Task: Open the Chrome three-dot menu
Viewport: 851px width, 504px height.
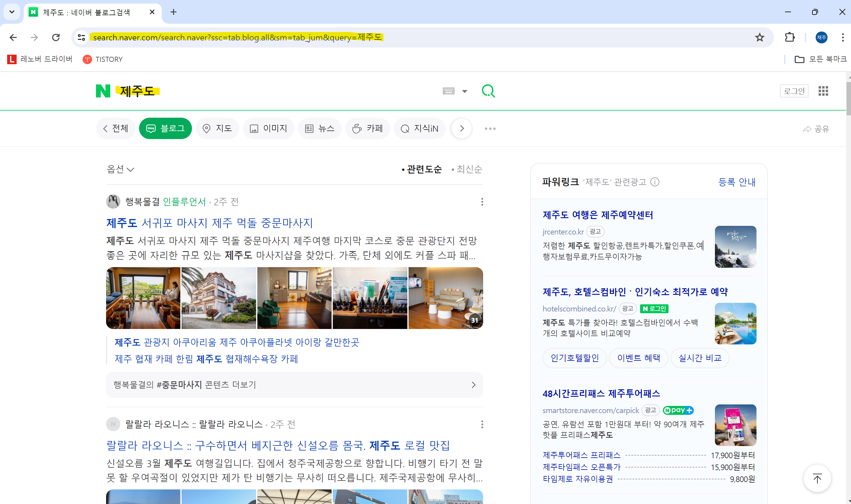Action: (x=843, y=37)
